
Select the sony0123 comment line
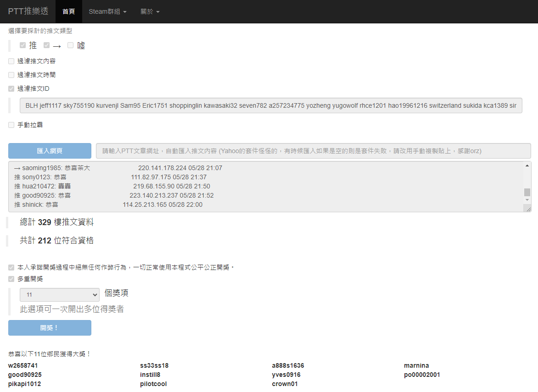point(111,177)
